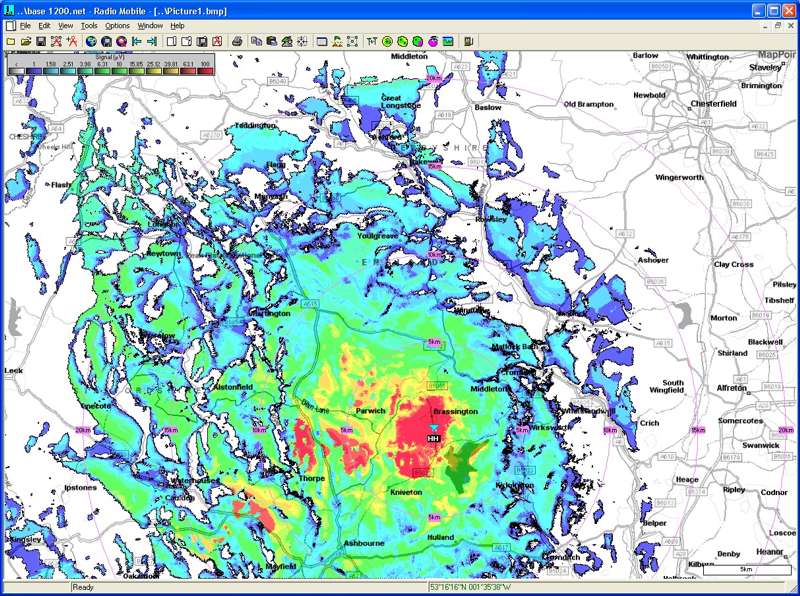Open the Edit menu
The image size is (800, 596).
[44, 26]
